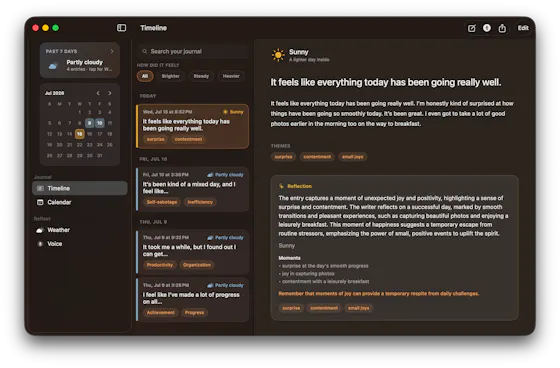
Task: Click the Voice microphone icon in sidebar
Action: [40, 244]
